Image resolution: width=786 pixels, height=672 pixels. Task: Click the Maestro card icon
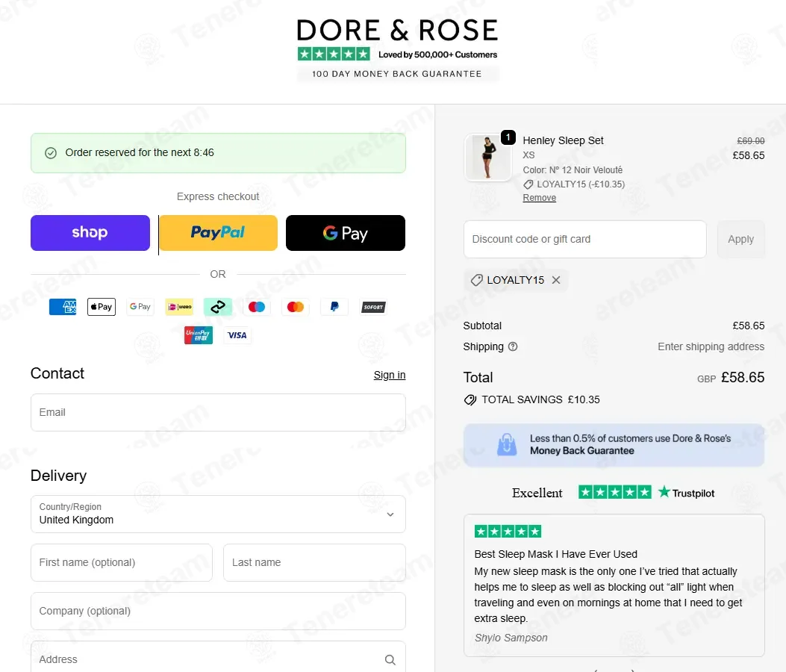pyautogui.click(x=257, y=307)
